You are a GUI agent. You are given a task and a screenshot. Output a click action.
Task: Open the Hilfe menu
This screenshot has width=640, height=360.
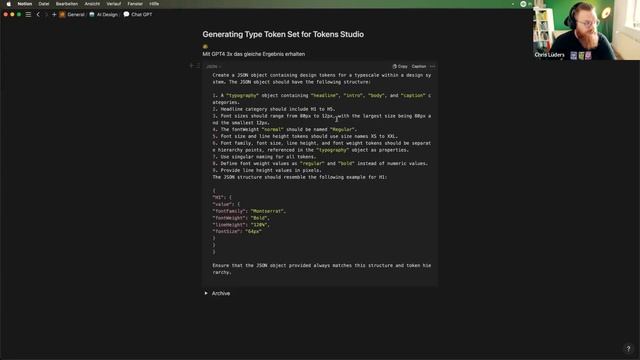pos(154,4)
